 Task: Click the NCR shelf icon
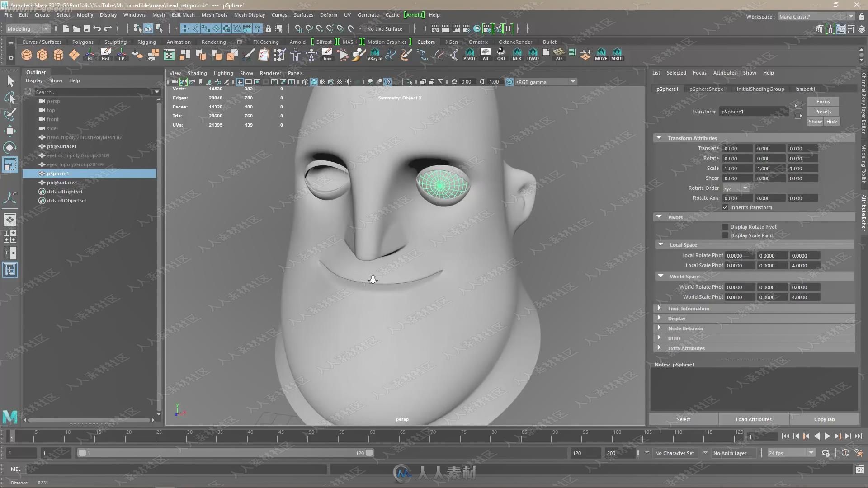pos(517,55)
